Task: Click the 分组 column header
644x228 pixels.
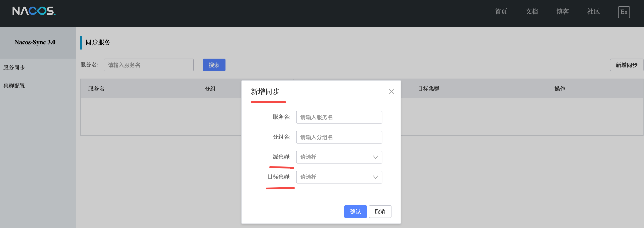Action: 210,89
